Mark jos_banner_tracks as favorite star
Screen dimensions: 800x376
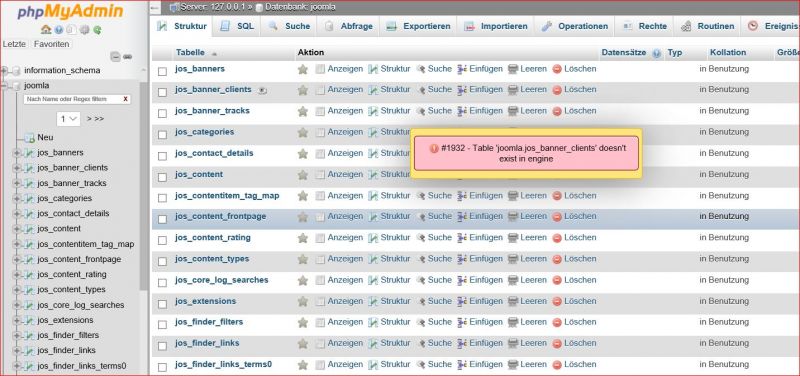[303, 111]
